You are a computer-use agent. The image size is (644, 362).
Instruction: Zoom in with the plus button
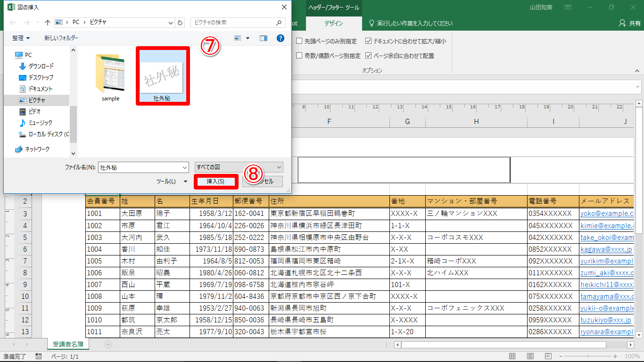[616, 356]
